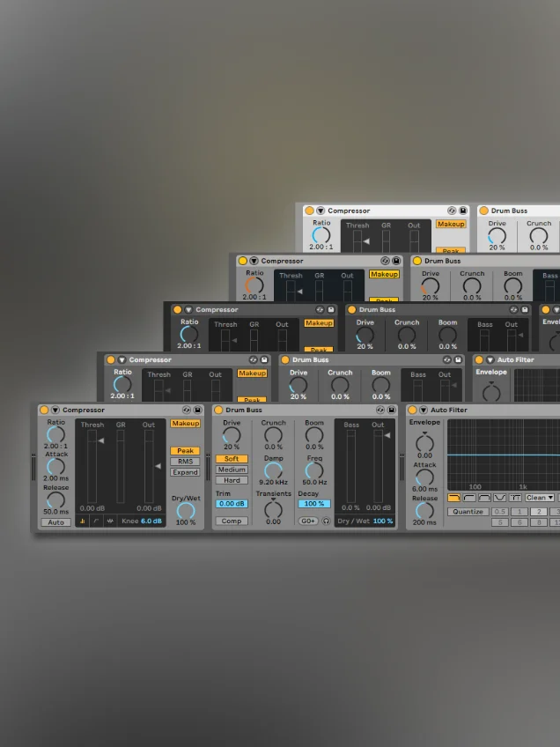Image resolution: width=560 pixels, height=747 pixels.
Task: Click the Comp button in Drum Buss
Action: (232, 521)
